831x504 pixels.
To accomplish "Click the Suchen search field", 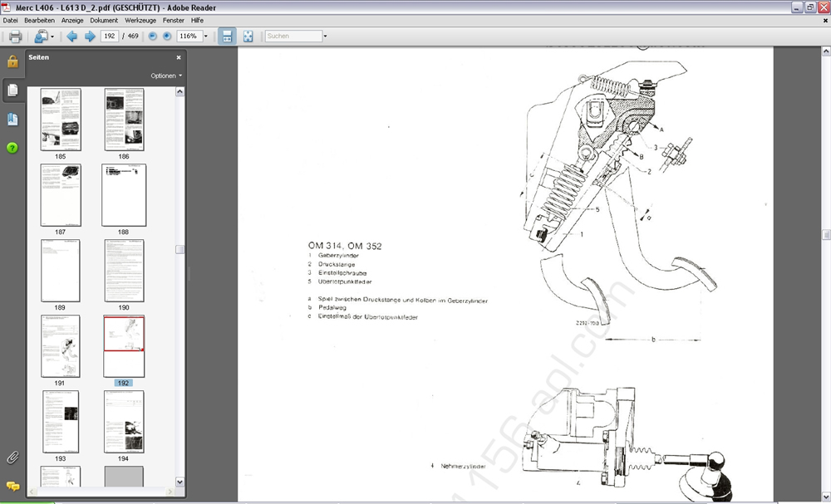I will tap(293, 36).
